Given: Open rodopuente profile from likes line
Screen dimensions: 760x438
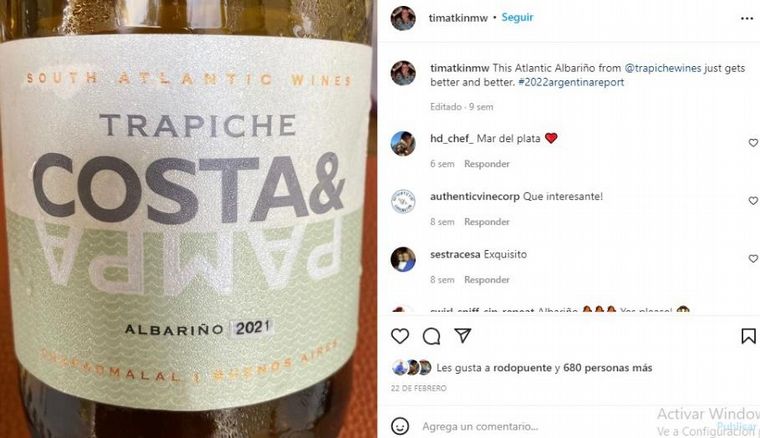Looking at the screenshot, I should (522, 368).
